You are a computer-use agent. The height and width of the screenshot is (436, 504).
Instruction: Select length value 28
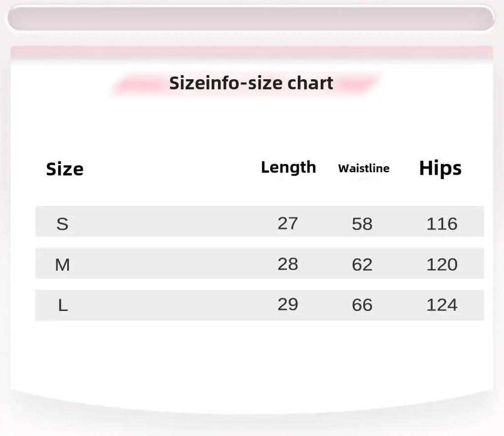[x=288, y=264]
